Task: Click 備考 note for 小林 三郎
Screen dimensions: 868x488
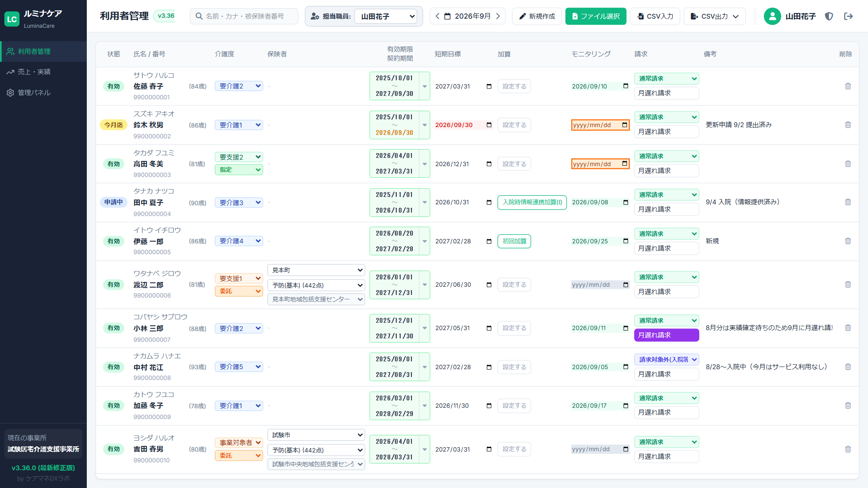Action: click(769, 328)
